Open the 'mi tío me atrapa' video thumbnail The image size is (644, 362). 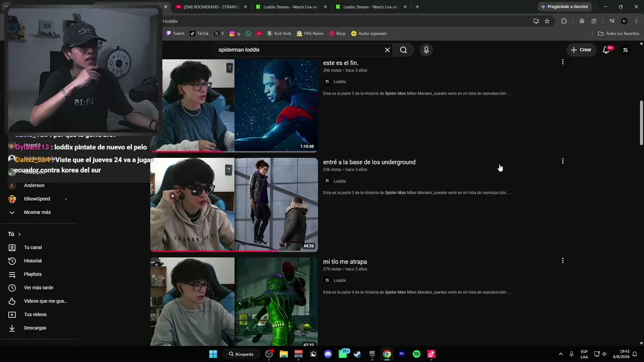coord(234,302)
